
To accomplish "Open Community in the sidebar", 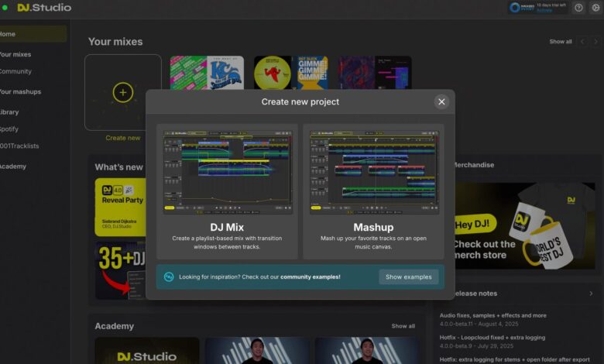I will 15,71.
